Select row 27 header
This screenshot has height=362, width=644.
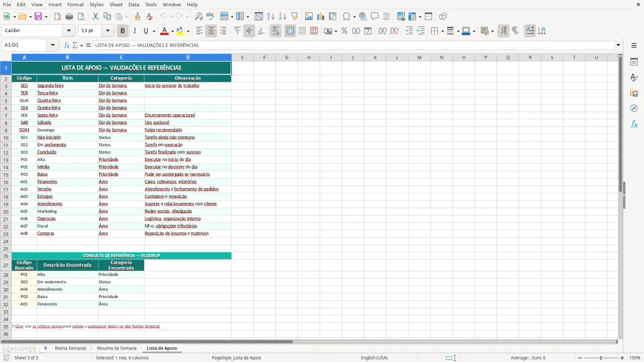(x=6, y=265)
